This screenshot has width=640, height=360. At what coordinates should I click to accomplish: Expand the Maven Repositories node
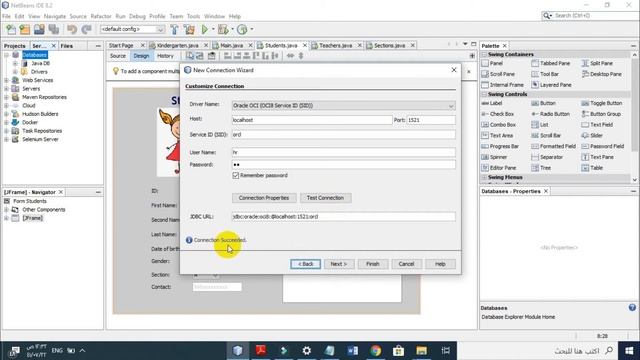(6, 97)
